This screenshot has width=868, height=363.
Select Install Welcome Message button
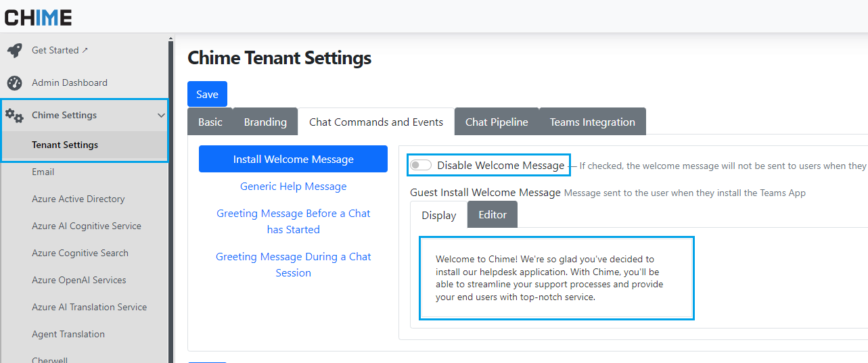pyautogui.click(x=293, y=160)
